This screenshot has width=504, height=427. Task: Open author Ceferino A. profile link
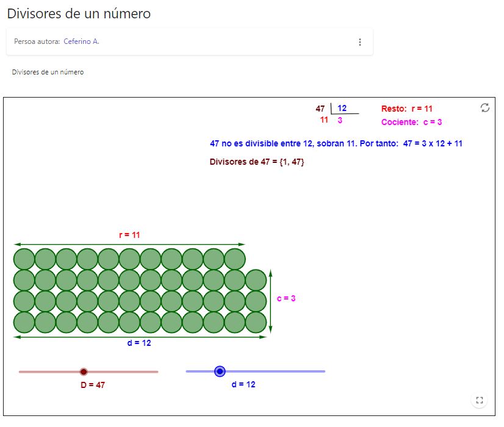click(81, 41)
